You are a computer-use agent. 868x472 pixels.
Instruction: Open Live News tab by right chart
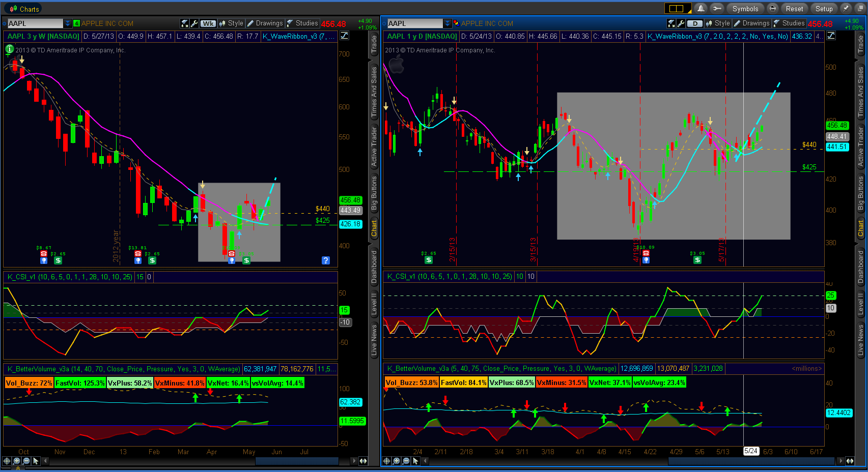point(861,340)
